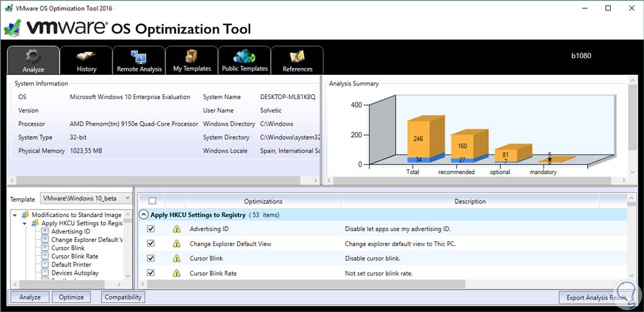644x312 pixels.
Task: Click the Cursor Blink tree item icon
Action: [x=45, y=248]
